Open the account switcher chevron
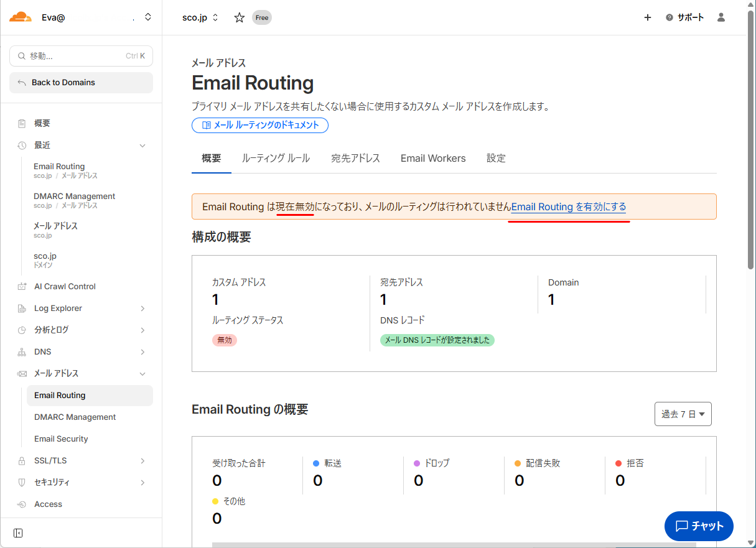Viewport: 756px width, 548px height. [147, 17]
